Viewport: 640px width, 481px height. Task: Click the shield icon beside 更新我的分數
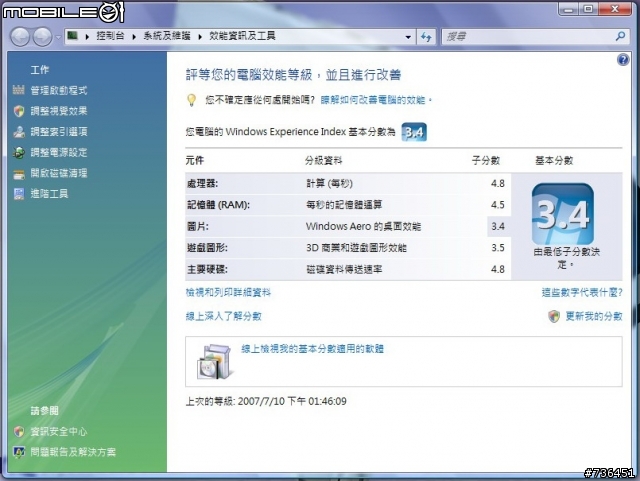click(554, 316)
